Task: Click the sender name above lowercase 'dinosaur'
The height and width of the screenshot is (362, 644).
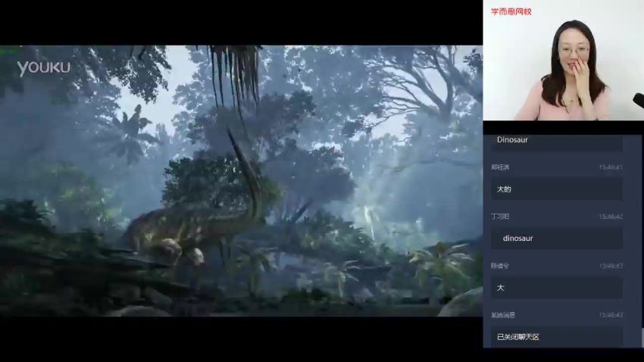Action: pyautogui.click(x=500, y=217)
